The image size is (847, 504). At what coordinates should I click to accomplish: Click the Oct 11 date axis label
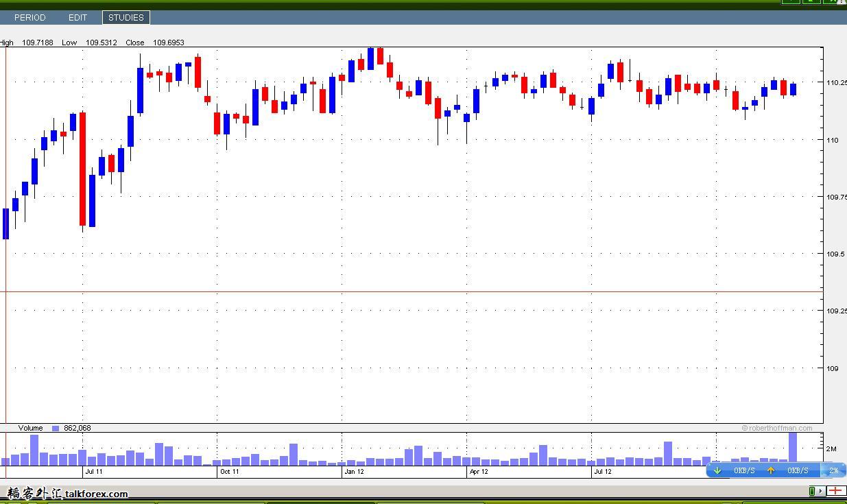click(229, 471)
